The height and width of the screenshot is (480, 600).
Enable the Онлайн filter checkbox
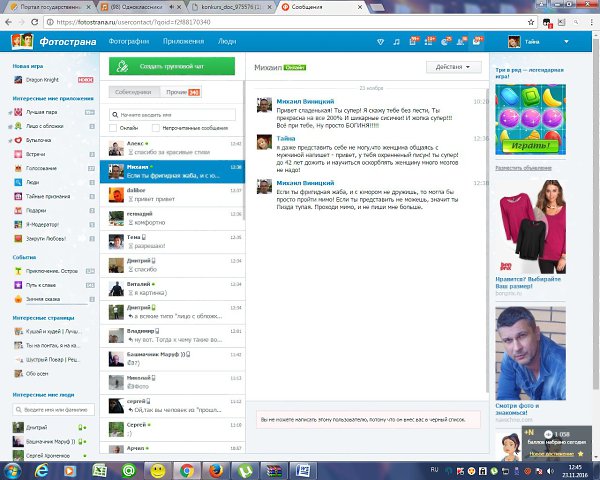click(x=114, y=128)
